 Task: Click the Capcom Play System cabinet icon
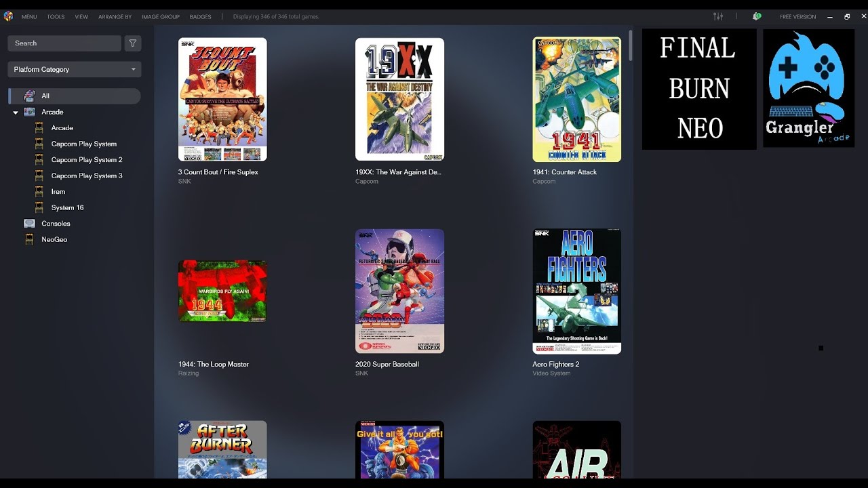click(x=39, y=144)
